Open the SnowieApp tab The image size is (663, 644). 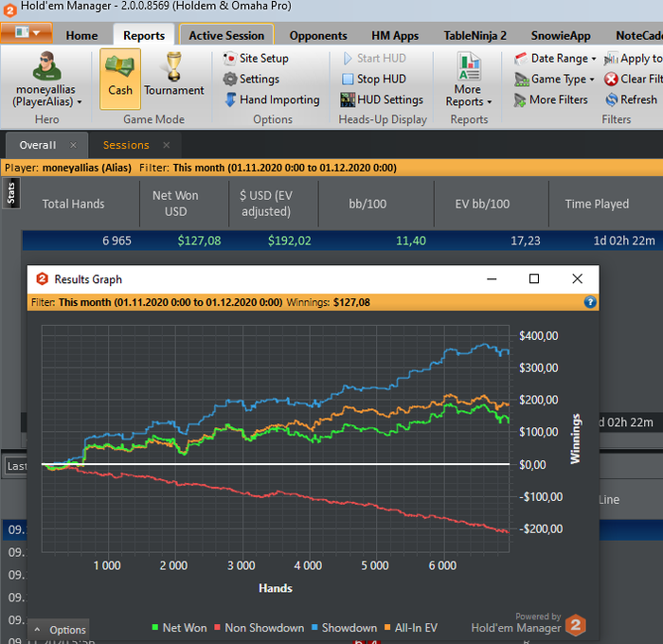pos(561,36)
